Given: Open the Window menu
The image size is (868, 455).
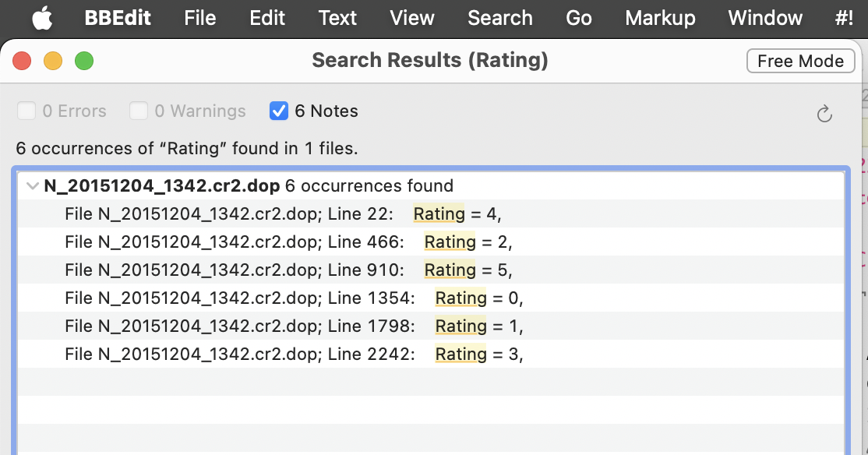Looking at the screenshot, I should [x=765, y=18].
